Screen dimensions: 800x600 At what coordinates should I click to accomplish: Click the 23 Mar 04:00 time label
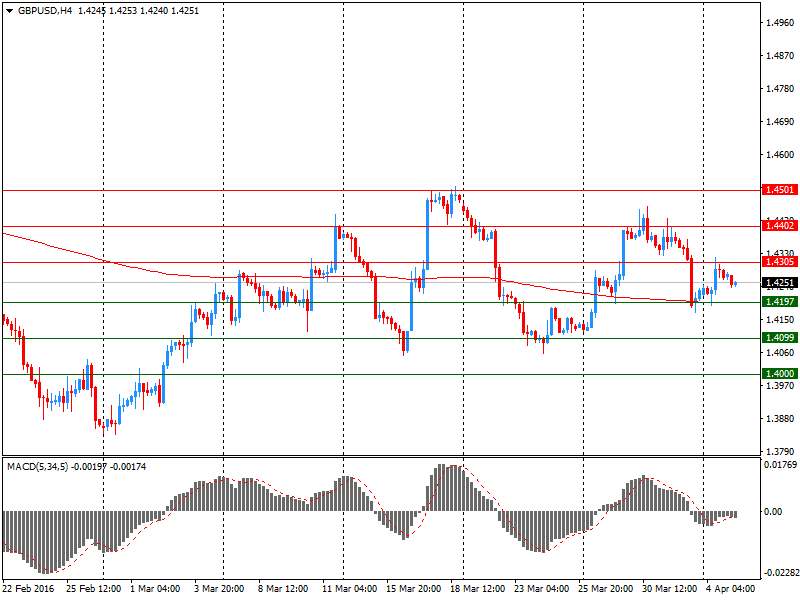point(541,588)
